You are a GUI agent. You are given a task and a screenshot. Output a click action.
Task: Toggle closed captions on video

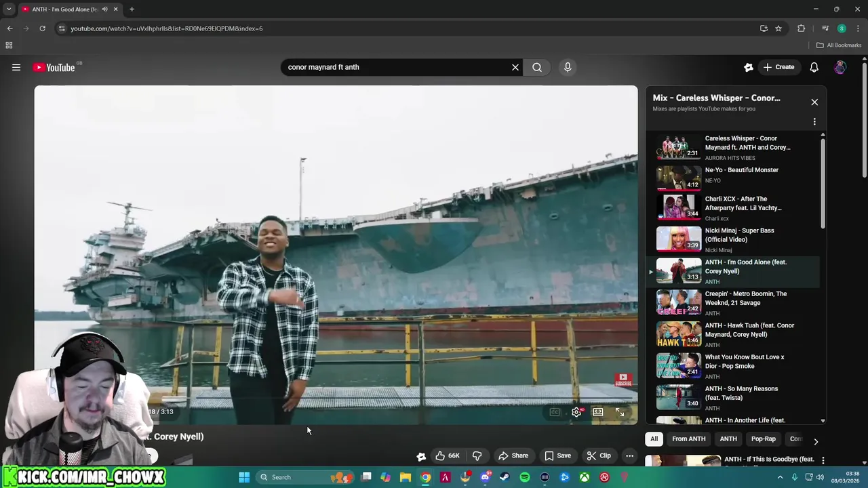point(555,412)
